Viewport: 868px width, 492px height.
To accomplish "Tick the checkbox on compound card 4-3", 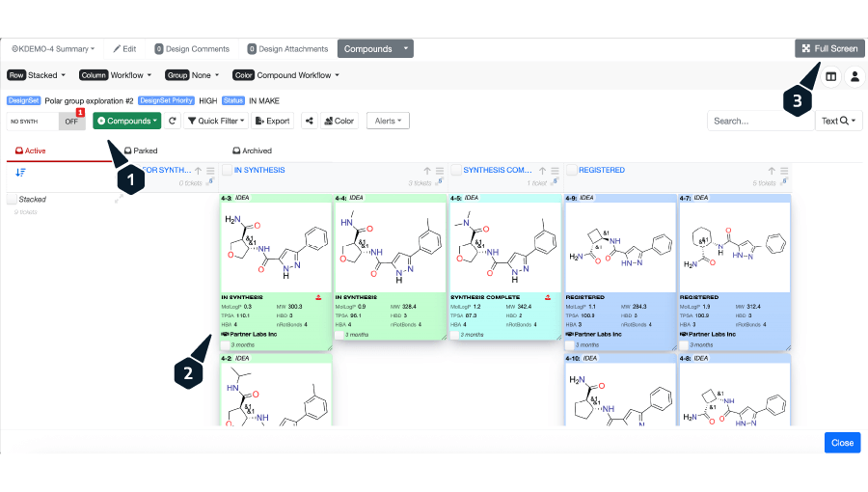I will tap(225, 344).
